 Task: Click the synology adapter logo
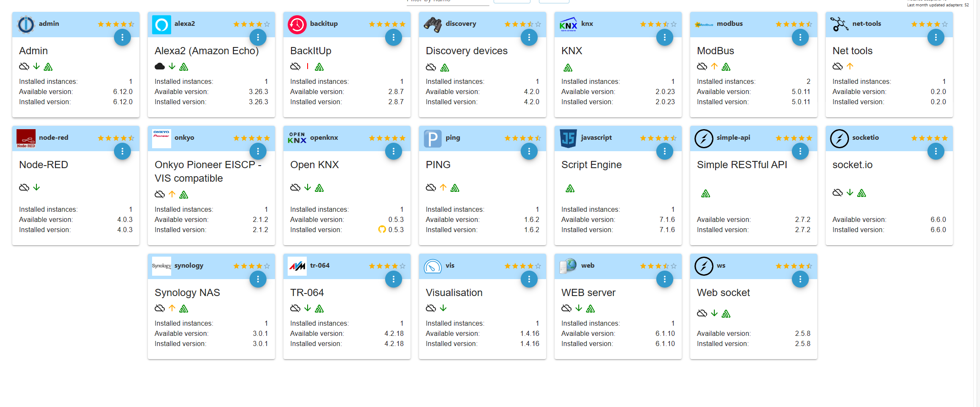pos(161,266)
